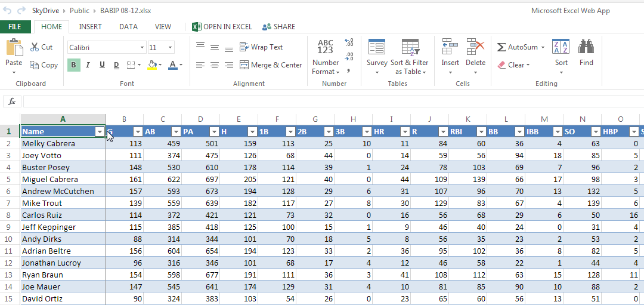The width and height of the screenshot is (644, 305).
Task: Click the Undo arrow icon
Action: [x=7, y=10]
